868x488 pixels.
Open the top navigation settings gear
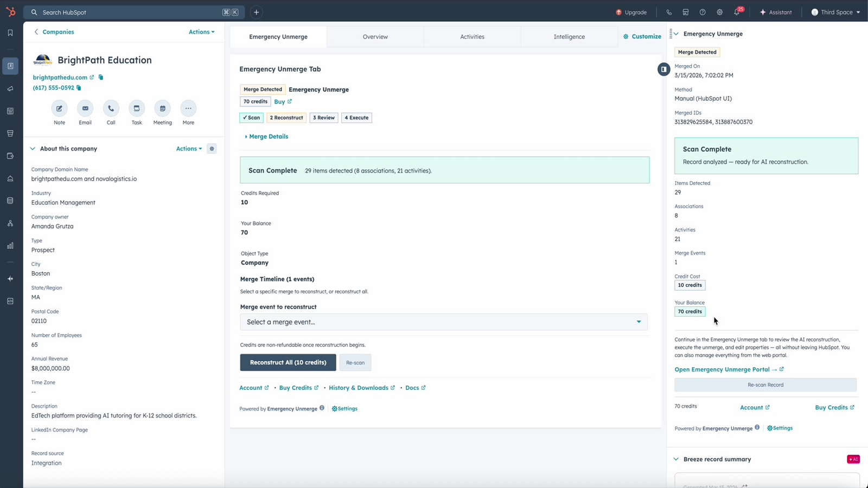click(719, 12)
